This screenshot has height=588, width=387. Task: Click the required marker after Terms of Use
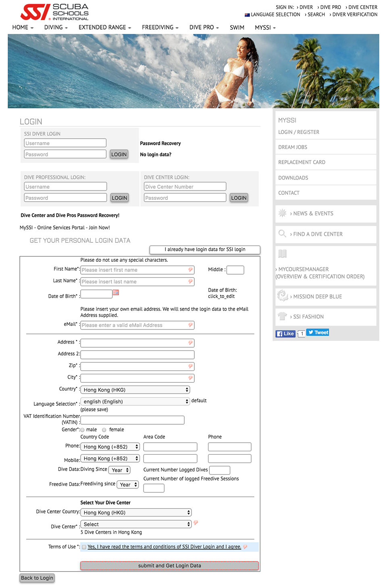pos(245,547)
